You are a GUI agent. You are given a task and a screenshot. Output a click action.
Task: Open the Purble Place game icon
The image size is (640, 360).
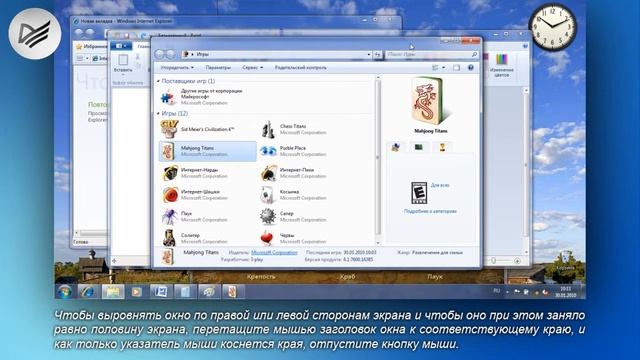[x=268, y=151]
